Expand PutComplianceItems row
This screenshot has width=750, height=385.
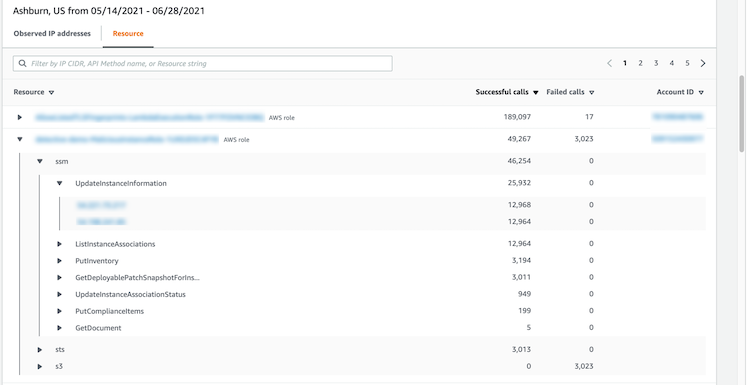[x=59, y=311]
